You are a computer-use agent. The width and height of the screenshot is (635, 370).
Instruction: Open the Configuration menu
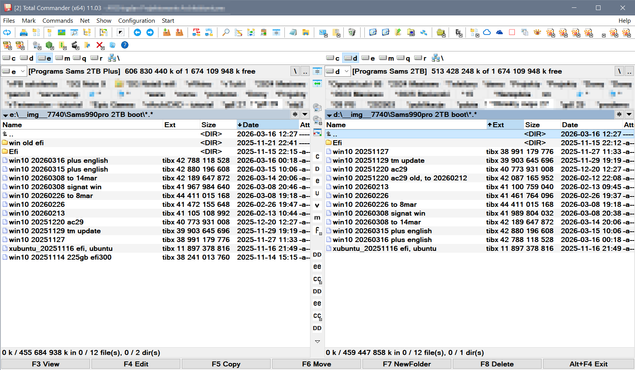(x=136, y=21)
